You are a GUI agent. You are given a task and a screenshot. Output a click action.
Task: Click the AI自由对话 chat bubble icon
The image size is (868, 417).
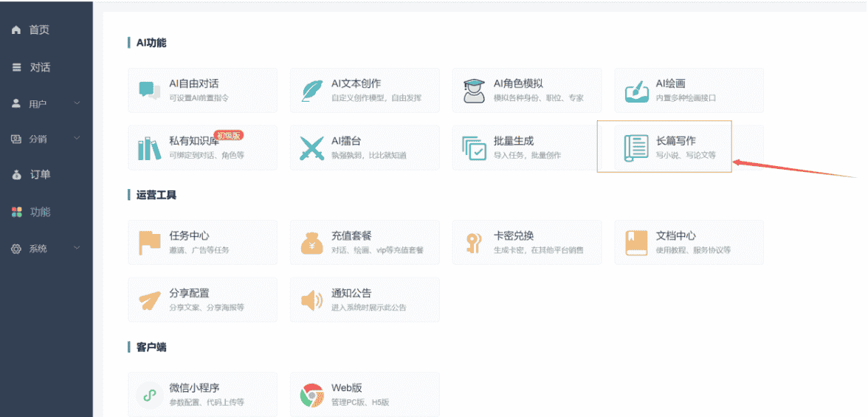(x=149, y=91)
